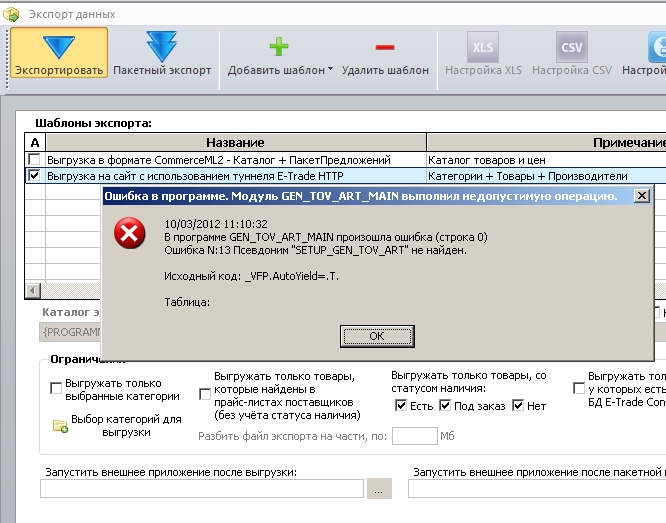The image size is (666, 523).
Task: Click the Выбор категорий для выгрузки folder icon
Action: tap(60, 426)
